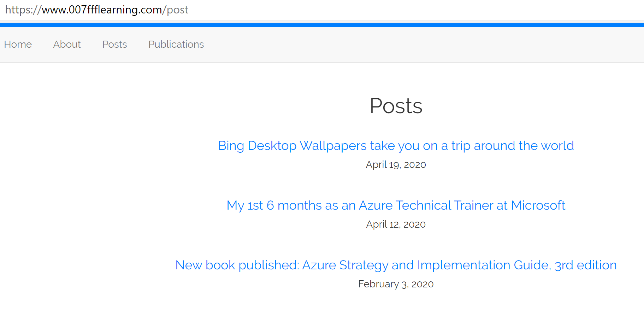Open the Bing Desktop Wallpapers post
Viewport: 644px width, 310px height.
click(396, 146)
